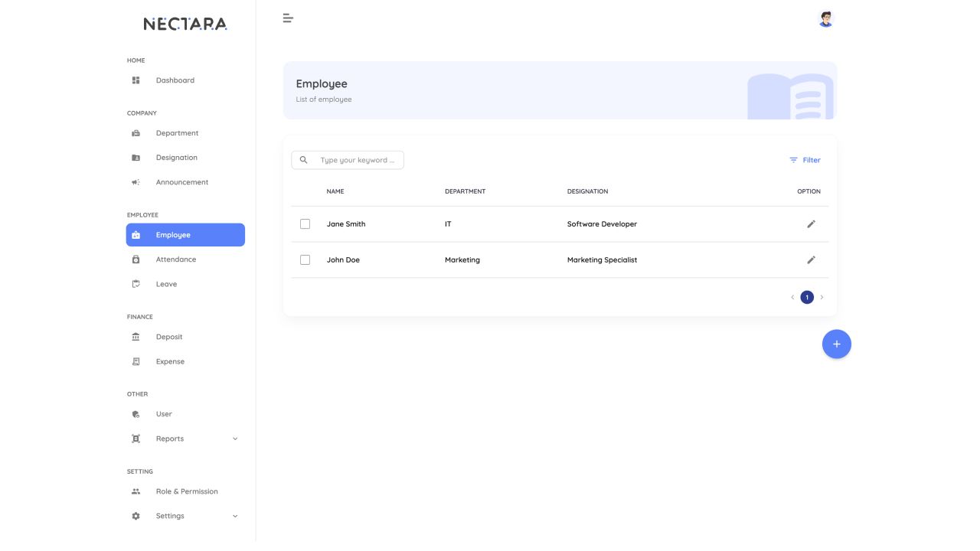
Task: Click the Dashboard grid icon in sidebar
Action: [x=136, y=80]
